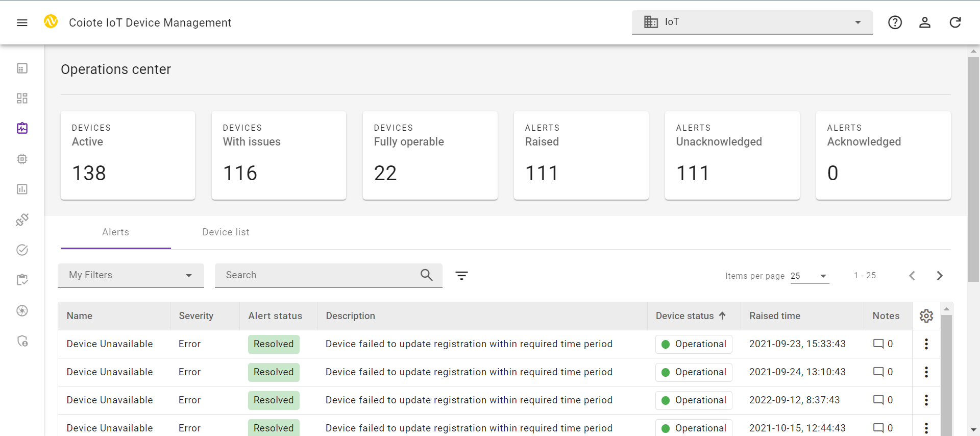The height and width of the screenshot is (436, 980).
Task: Click the alerts table scrollbar thumb
Action: (946, 375)
